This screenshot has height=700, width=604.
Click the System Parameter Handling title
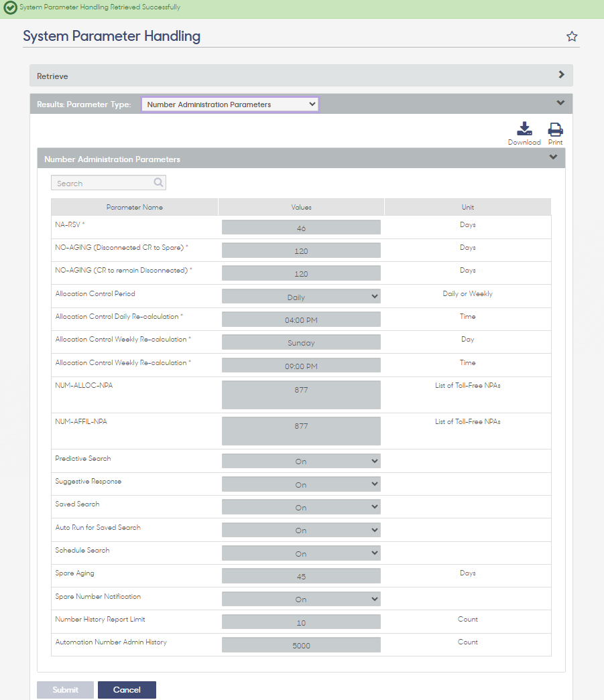(112, 36)
